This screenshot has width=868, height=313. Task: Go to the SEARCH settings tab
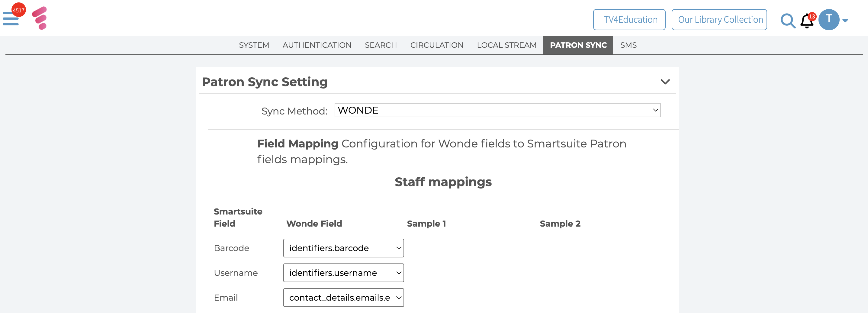click(381, 45)
